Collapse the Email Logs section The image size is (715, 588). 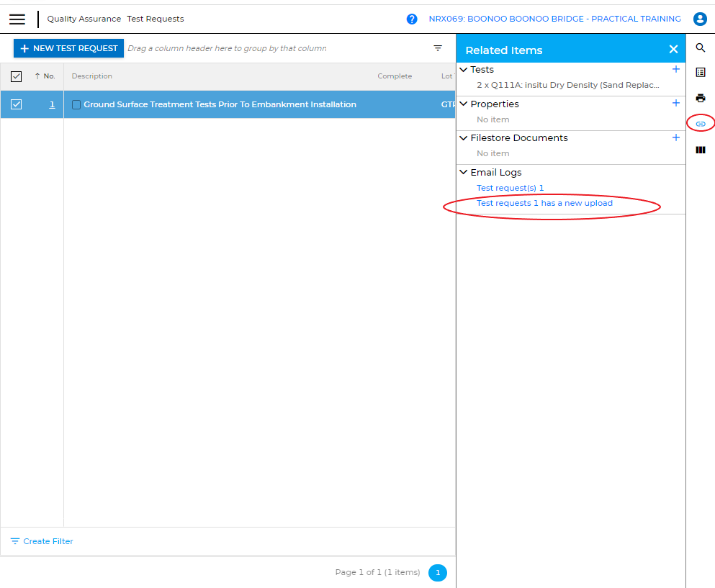point(464,173)
